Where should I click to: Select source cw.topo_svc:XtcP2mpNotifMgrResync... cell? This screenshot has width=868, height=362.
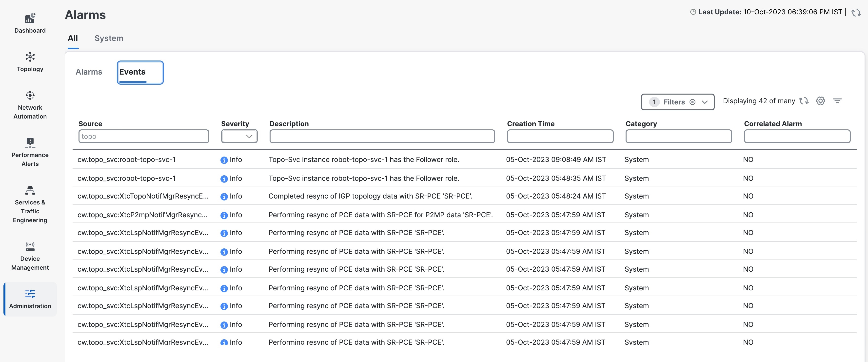(142, 215)
